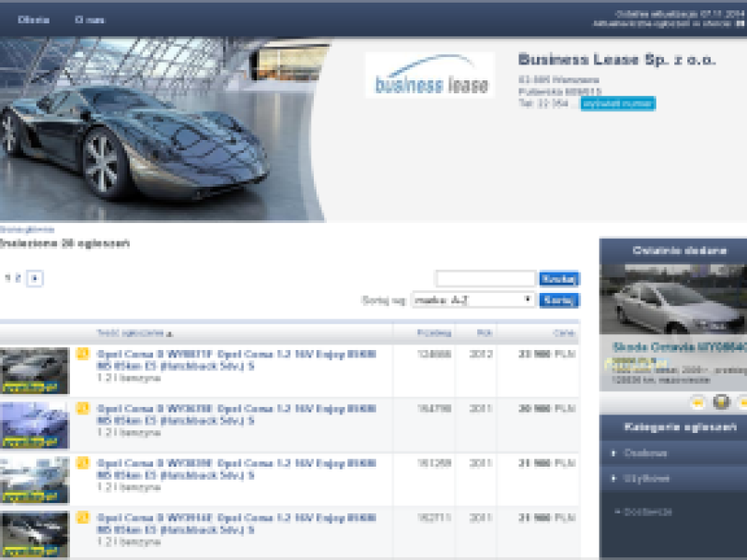This screenshot has width=747, height=560.
Task: Click the yellow icon beside the second Opel Corsa listing
Action: pyautogui.click(x=82, y=408)
